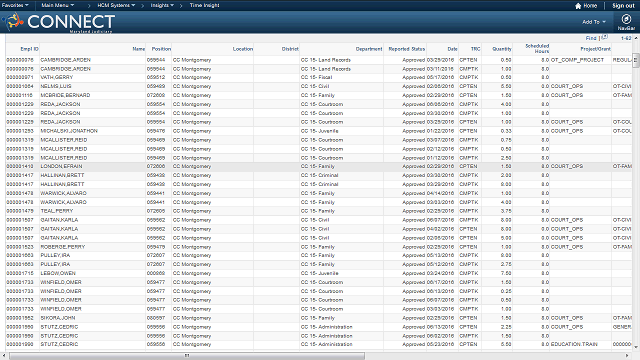Sort by the Location column header
Viewport: 640px width, 360px height.
click(243, 49)
